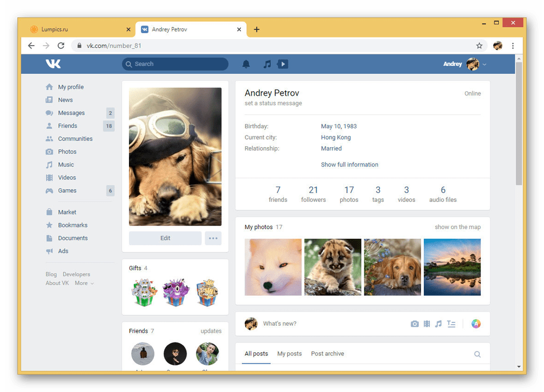Start an article with the T icon
544x392 pixels.
tap(451, 323)
